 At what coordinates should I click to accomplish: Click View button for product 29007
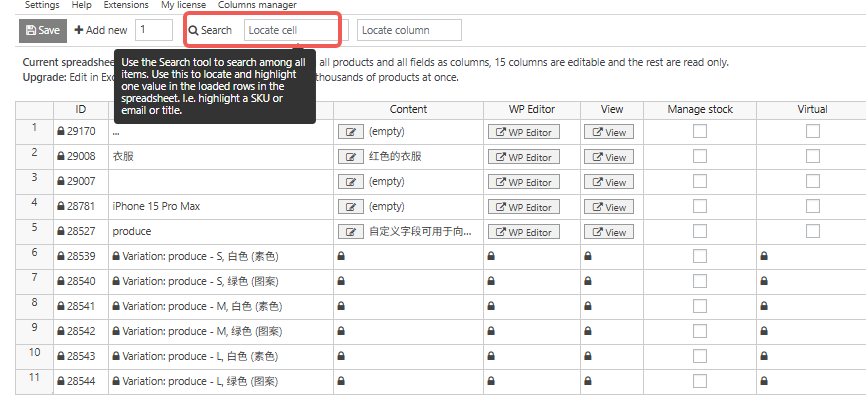609,182
